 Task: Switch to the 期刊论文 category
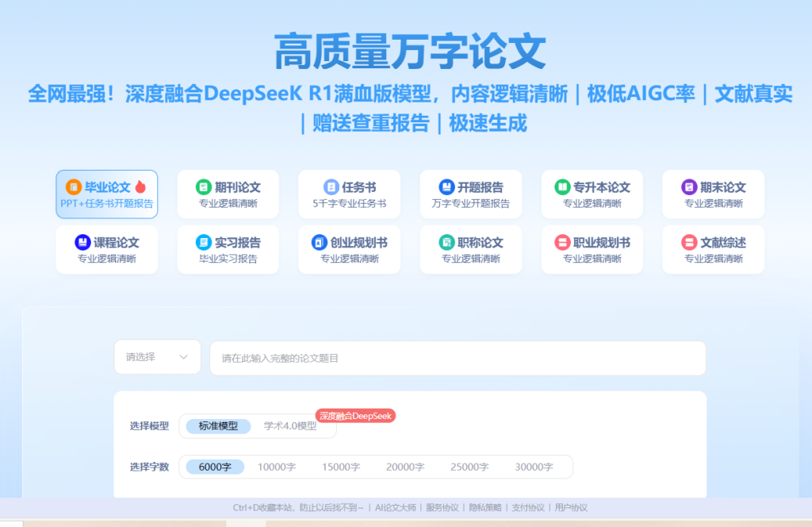(228, 194)
